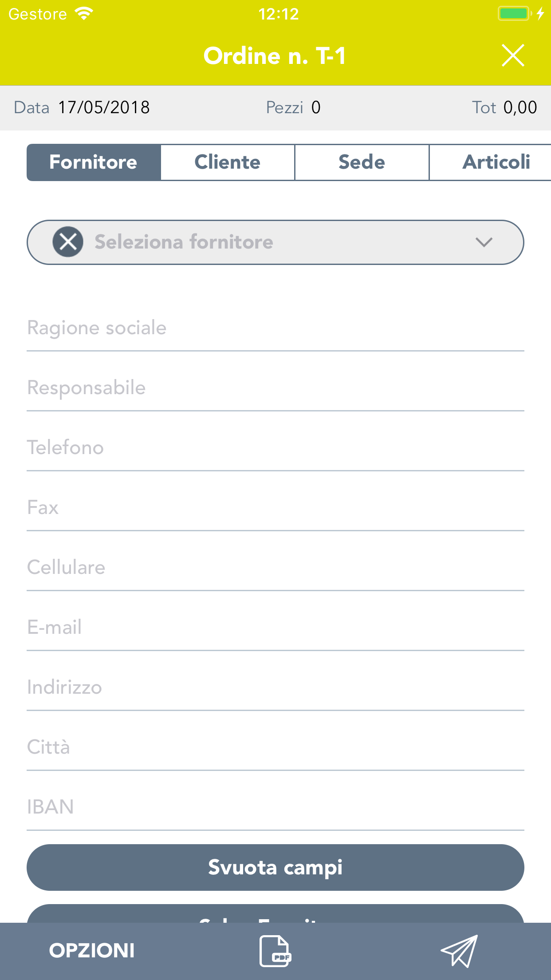Select the Fax input field
Screen dimensions: 551x980
pyautogui.click(x=275, y=508)
